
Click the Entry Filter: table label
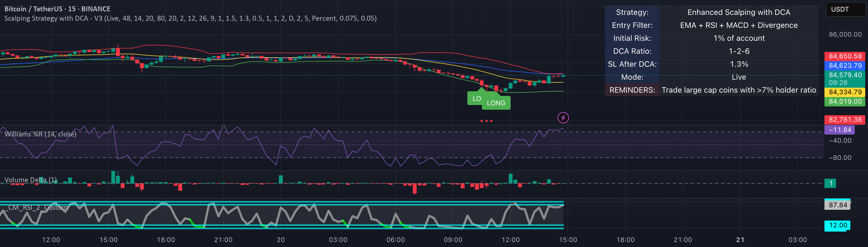tap(632, 25)
